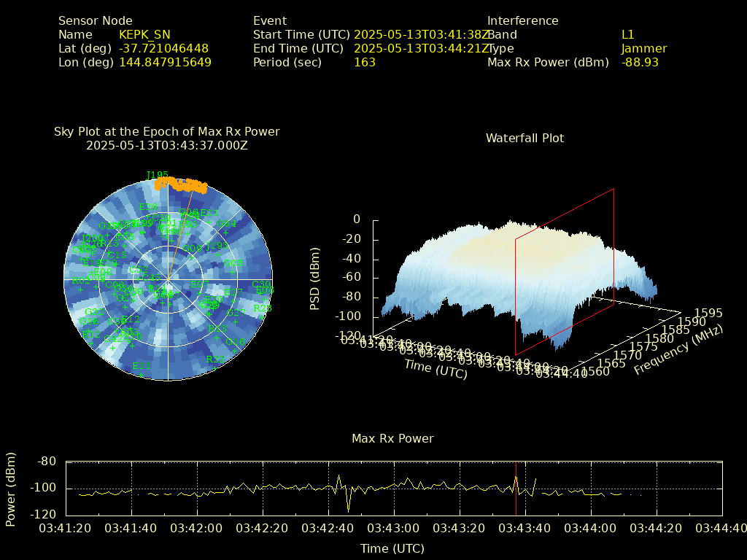The image size is (747, 560).
Task: Select the Jammer interference type value
Action: pos(643,49)
